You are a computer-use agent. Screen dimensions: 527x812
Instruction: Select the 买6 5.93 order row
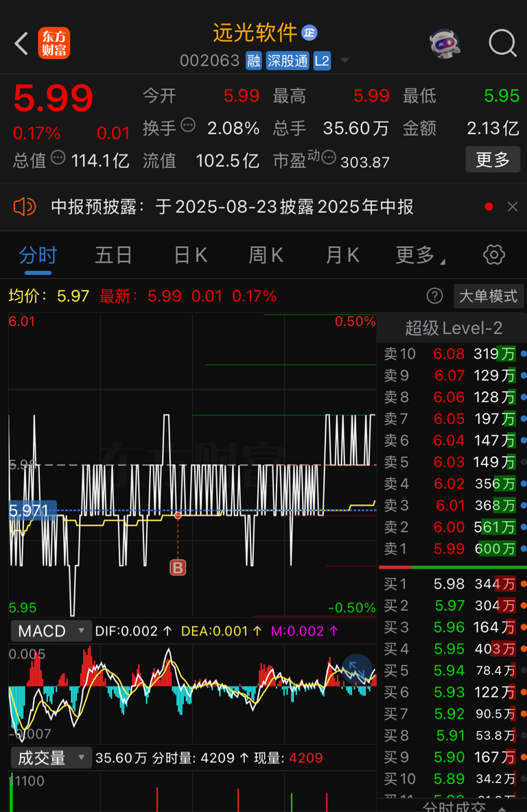pyautogui.click(x=452, y=693)
